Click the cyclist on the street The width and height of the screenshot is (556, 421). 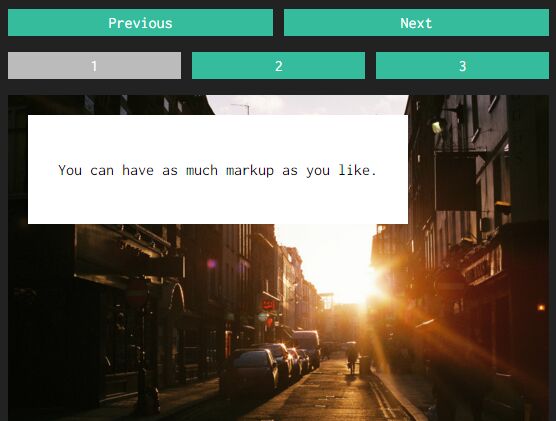(352, 358)
